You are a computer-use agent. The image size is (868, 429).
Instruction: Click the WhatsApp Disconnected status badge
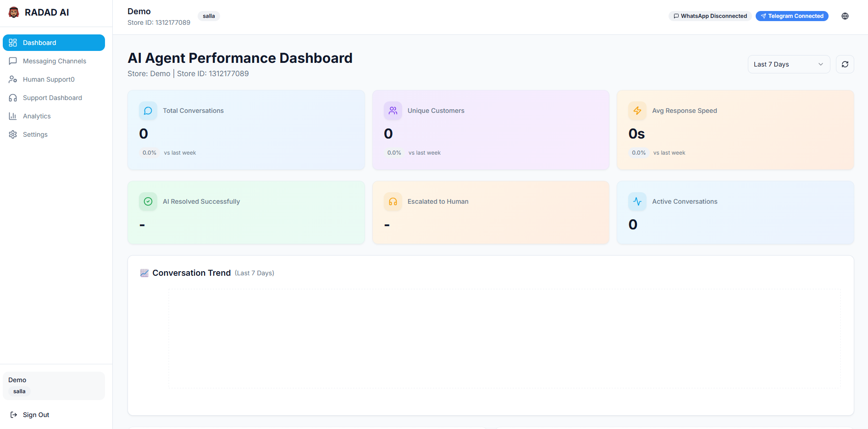tap(710, 16)
